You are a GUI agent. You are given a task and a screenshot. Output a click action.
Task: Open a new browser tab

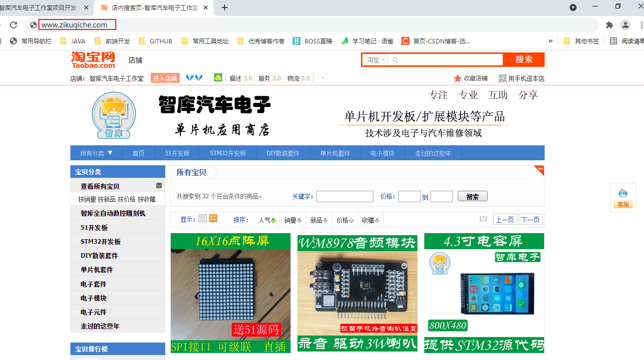pyautogui.click(x=225, y=7)
